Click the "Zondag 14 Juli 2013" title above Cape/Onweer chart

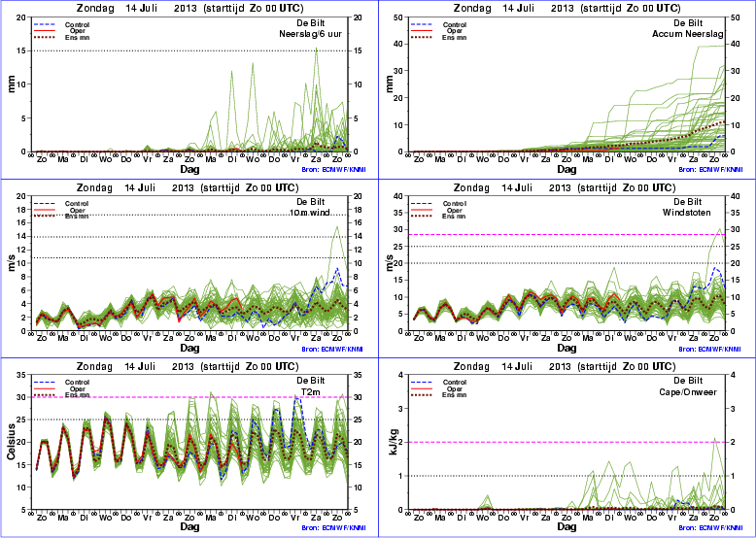[510, 366]
